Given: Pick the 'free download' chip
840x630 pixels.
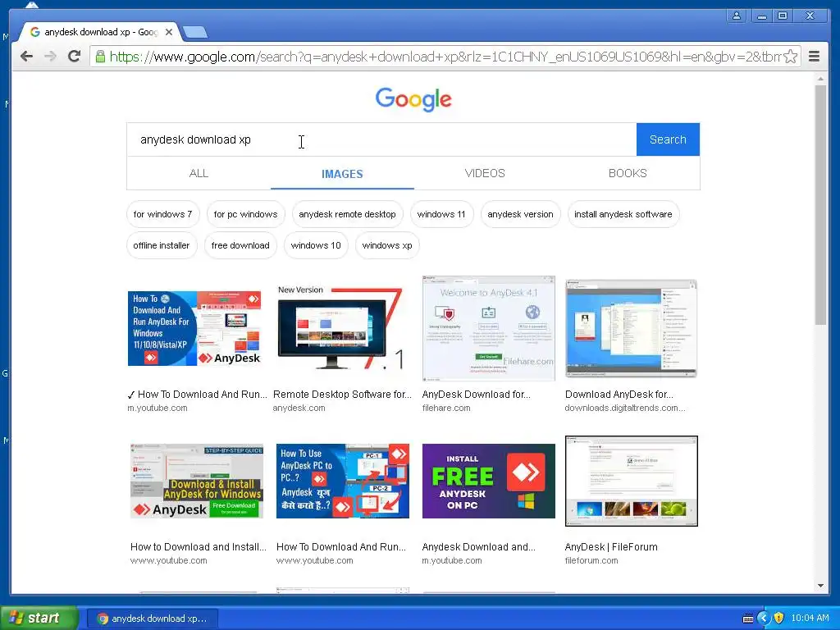Looking at the screenshot, I should [240, 245].
